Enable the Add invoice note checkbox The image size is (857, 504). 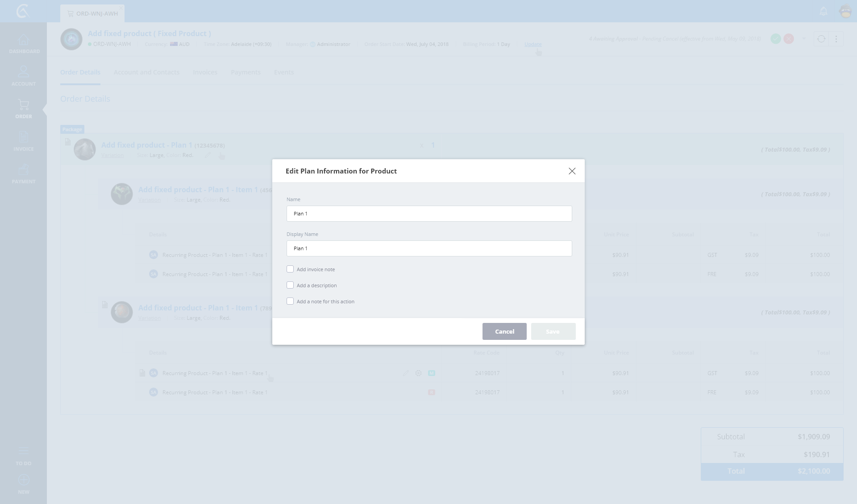coord(290,269)
